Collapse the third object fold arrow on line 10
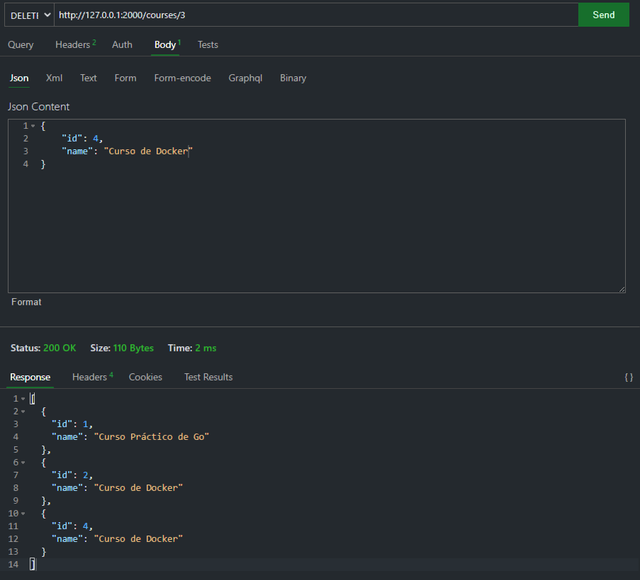This screenshot has height=580, width=640. click(23, 513)
